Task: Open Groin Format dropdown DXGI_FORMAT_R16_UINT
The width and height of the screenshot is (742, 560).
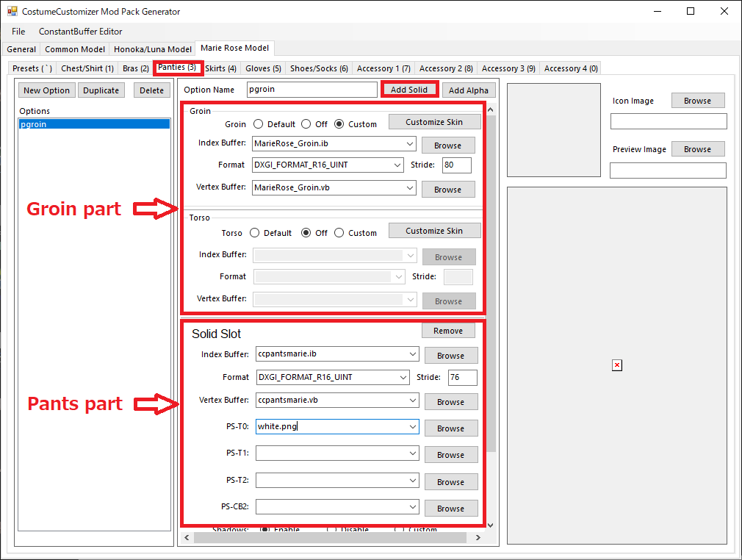Action: click(397, 165)
